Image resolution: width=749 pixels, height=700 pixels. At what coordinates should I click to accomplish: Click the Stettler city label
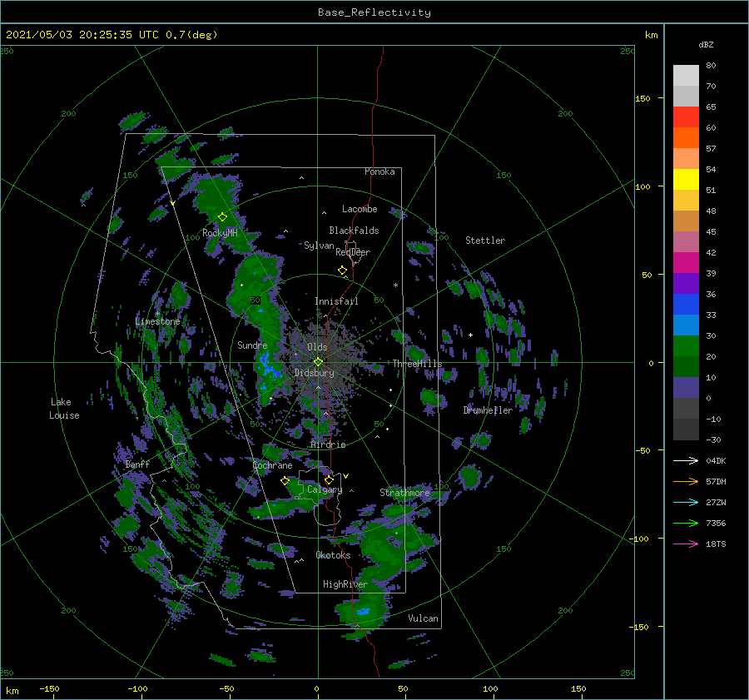point(485,241)
